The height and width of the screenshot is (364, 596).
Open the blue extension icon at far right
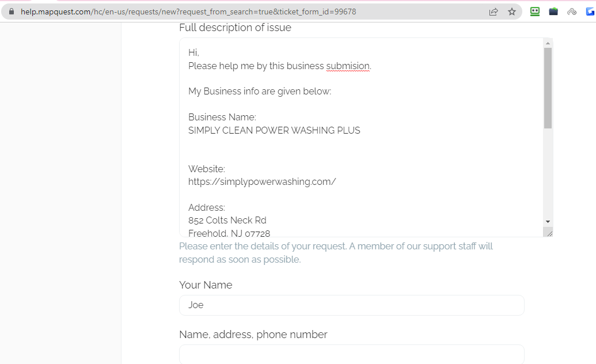[590, 12]
